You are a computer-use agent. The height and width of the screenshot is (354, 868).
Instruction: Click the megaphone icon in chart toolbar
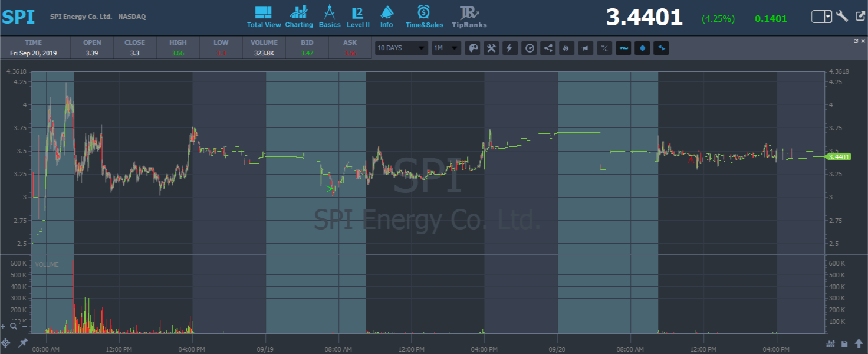(586, 48)
